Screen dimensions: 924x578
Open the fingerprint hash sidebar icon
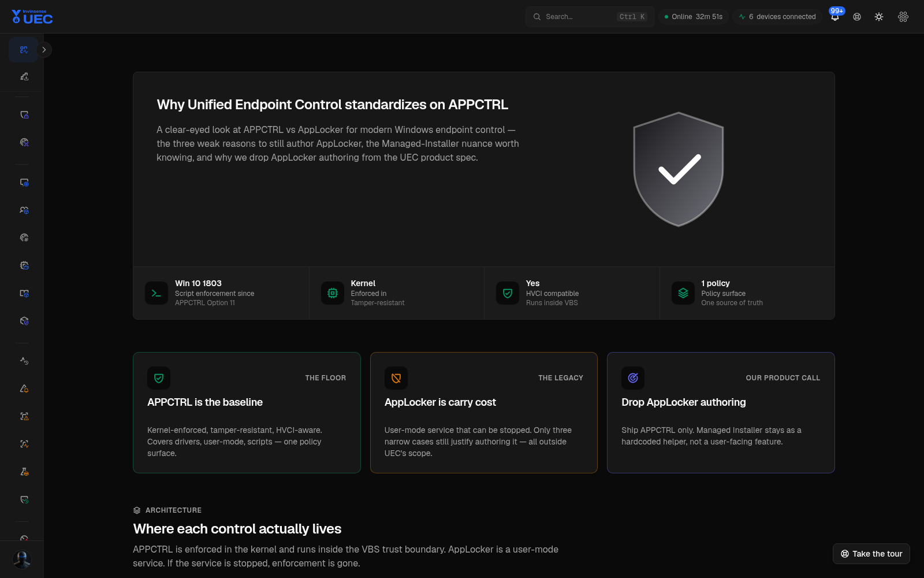point(24,238)
